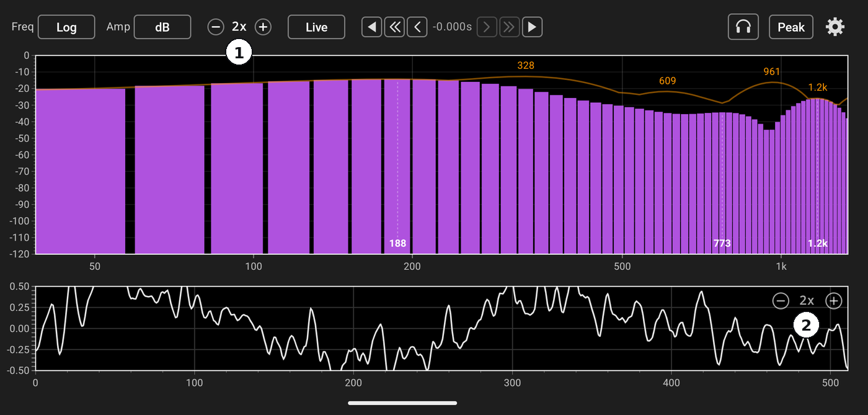Image resolution: width=868 pixels, height=415 pixels.
Task: Increase spectrum zoom with plus icon
Action: tap(263, 27)
